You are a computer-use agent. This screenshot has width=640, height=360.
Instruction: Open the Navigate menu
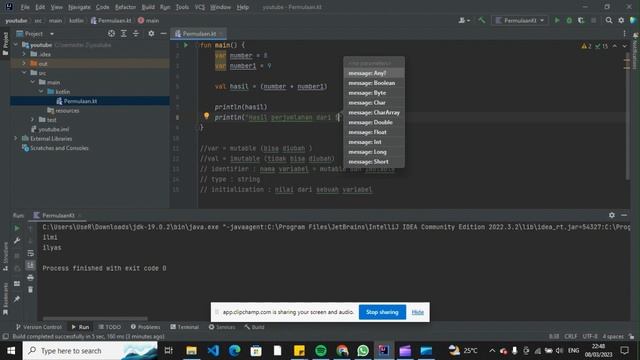79,7
